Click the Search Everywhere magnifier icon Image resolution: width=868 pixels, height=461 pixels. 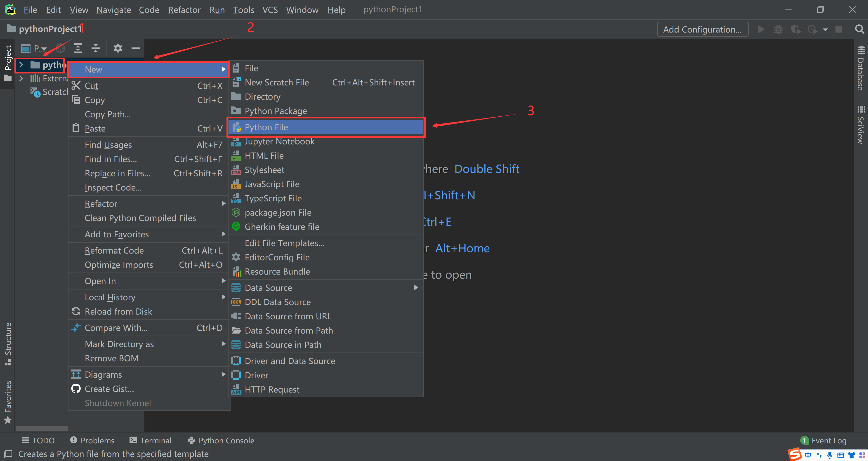point(860,29)
